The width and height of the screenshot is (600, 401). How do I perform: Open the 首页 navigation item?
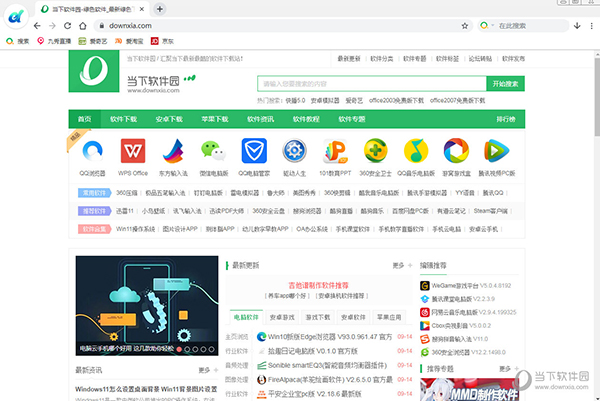click(x=85, y=119)
